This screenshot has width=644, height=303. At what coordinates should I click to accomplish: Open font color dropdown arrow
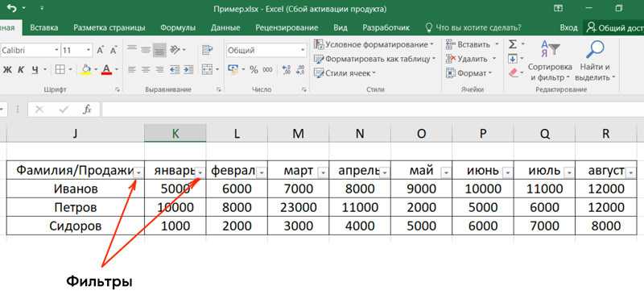coord(116,69)
